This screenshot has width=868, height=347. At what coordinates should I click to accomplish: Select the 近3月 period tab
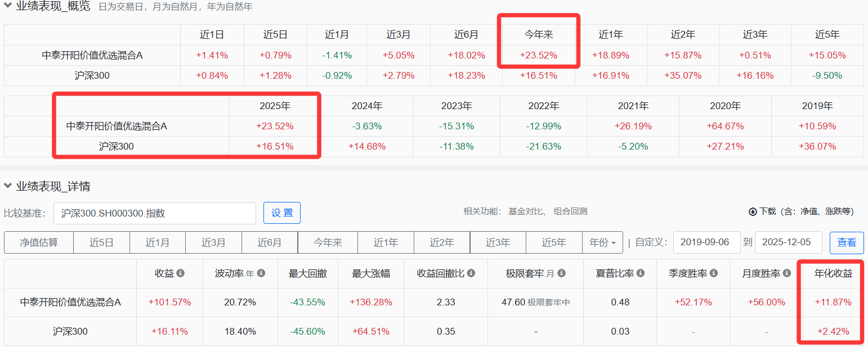coord(214,242)
